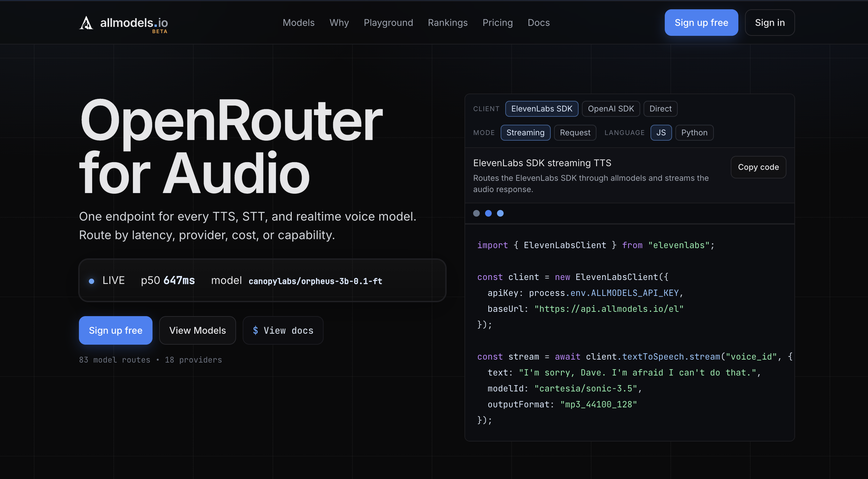The width and height of the screenshot is (868, 479).
Task: Click the gray window dot above code
Action: pos(476,213)
